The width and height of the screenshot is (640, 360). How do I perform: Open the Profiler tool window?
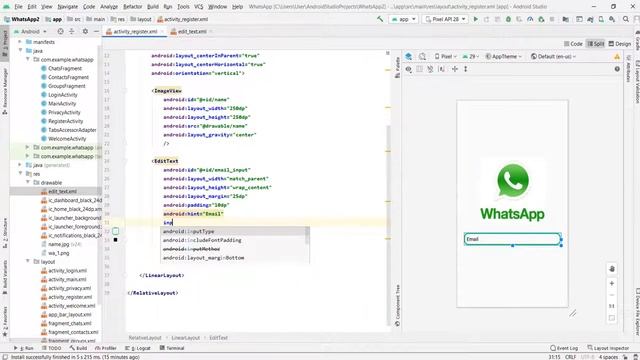(106, 348)
